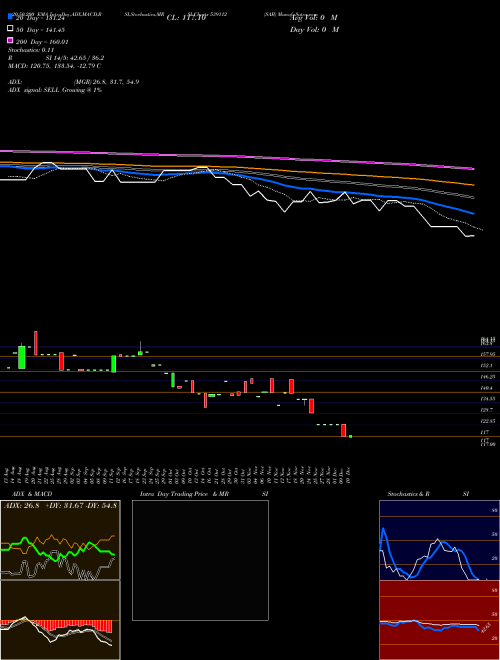Click the 'Stochastics & R' panel title
Image resolution: width=500 pixels, height=660 pixels.
click(x=408, y=494)
